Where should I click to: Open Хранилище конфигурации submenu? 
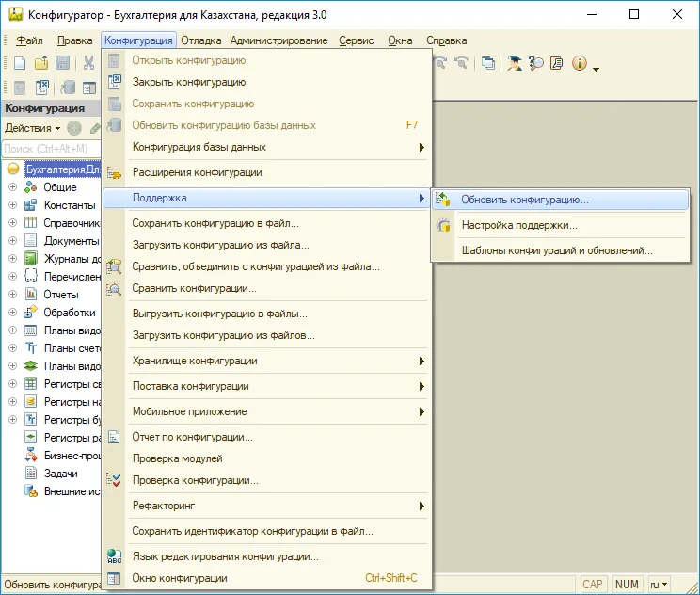tap(267, 361)
